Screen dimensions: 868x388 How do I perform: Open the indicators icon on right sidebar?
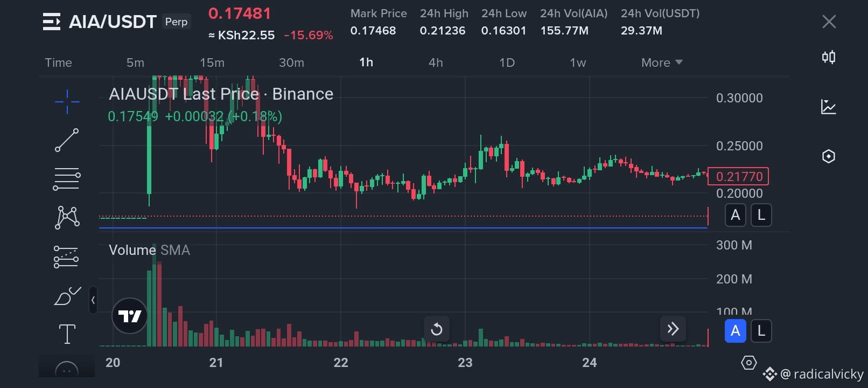(x=829, y=106)
